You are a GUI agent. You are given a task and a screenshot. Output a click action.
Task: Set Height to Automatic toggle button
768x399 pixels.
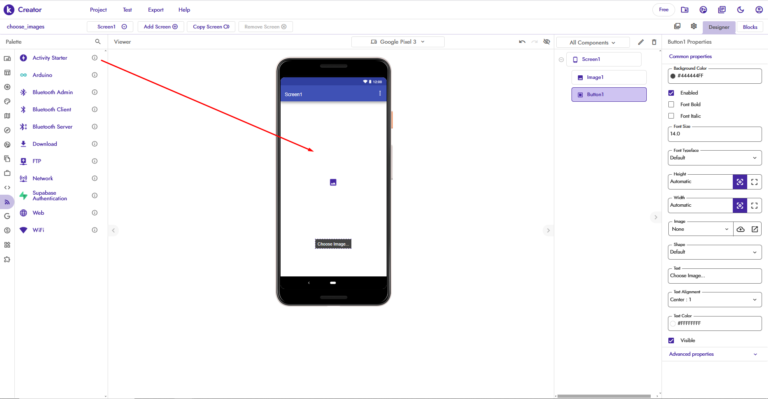click(x=740, y=182)
